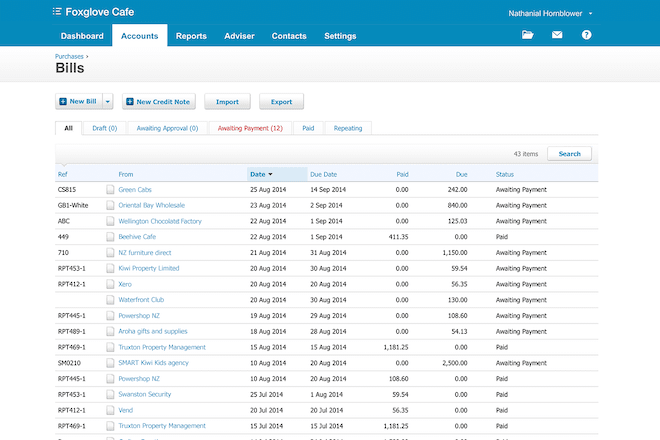Tick the checkbox for NZ furniture direct

tap(110, 253)
